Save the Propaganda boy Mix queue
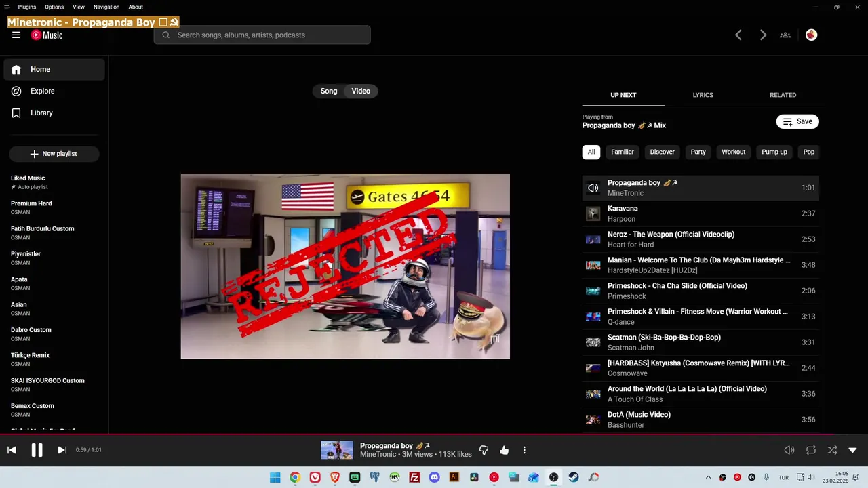This screenshot has width=868, height=488. tap(797, 122)
